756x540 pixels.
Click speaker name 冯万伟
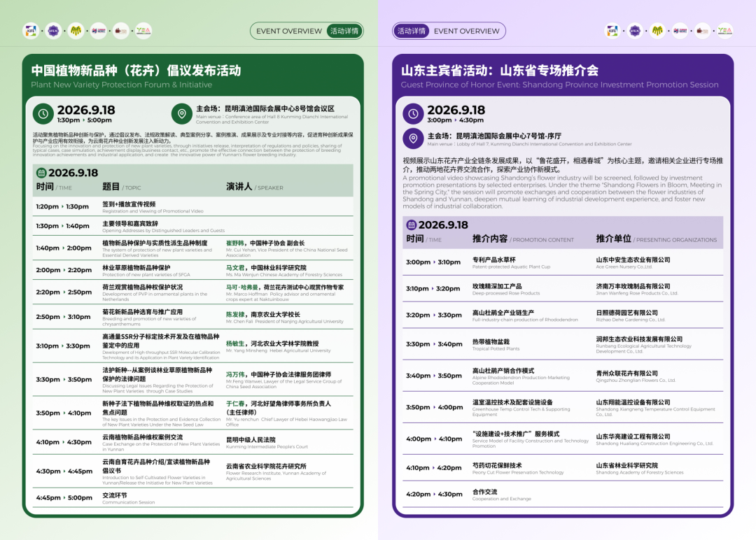(235, 374)
